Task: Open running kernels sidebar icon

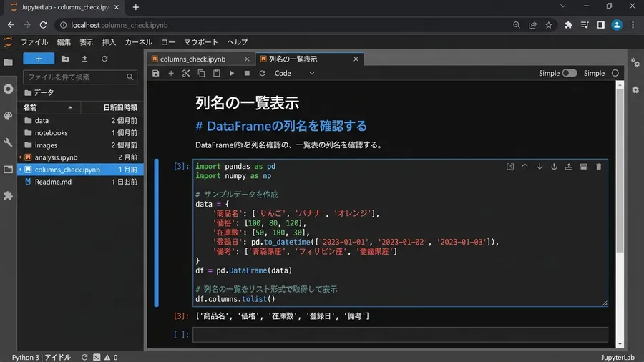Action: 8,89
